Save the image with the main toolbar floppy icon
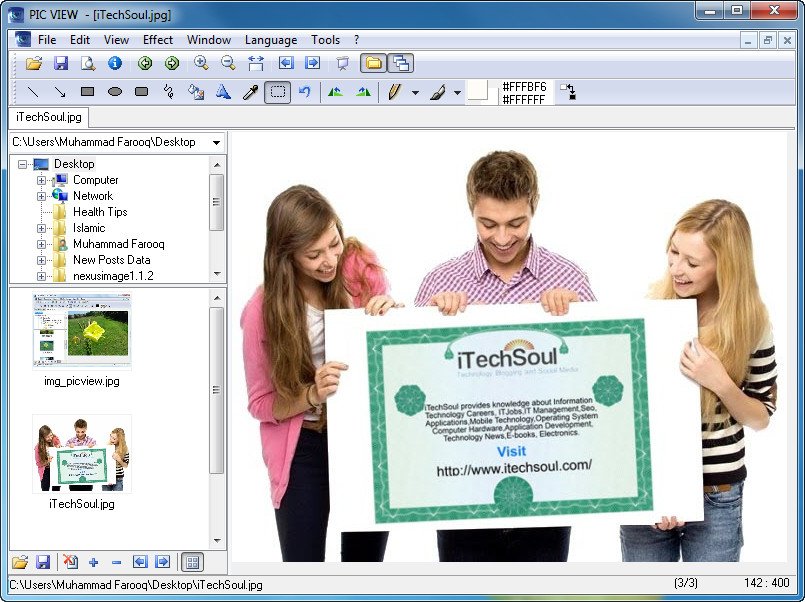This screenshot has width=805, height=602. coord(61,63)
